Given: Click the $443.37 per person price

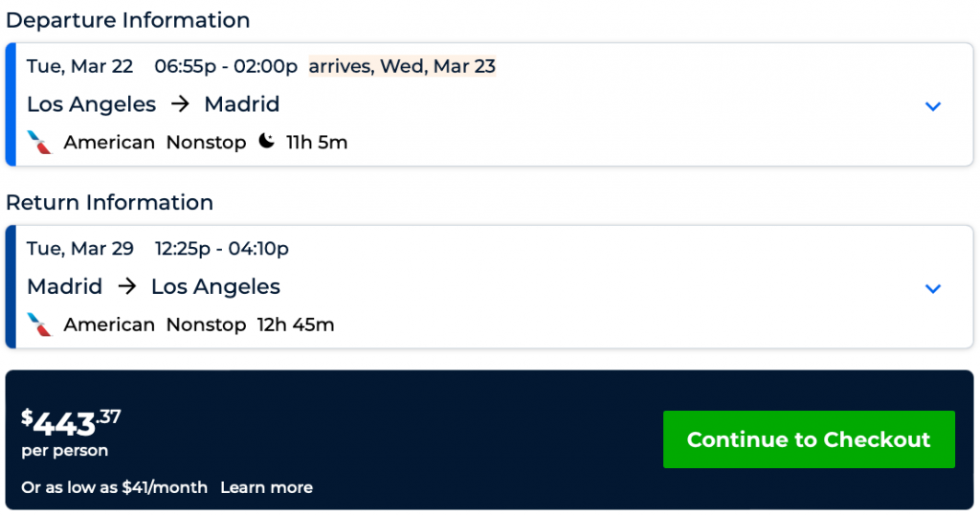Looking at the screenshot, I should click(x=72, y=422).
